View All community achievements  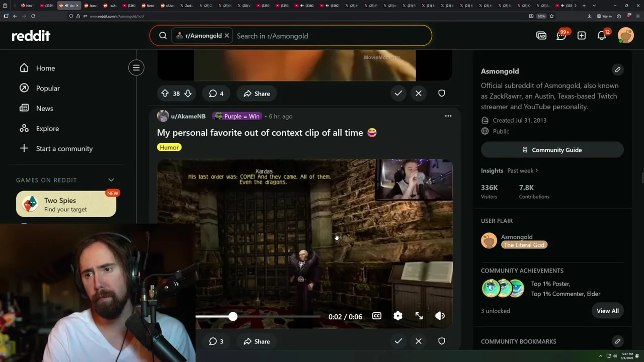608,311
